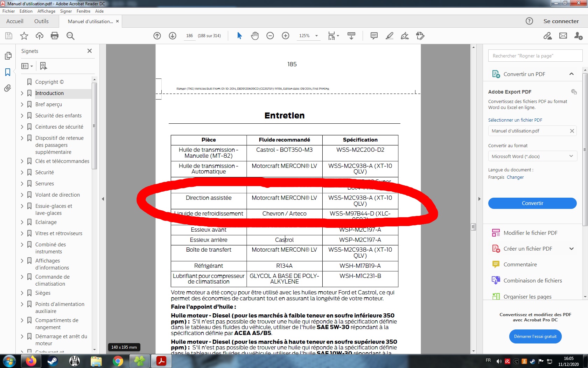This screenshot has width=588, height=368.
Task: Collapse the right tools pane arrow
Action: [x=479, y=199]
